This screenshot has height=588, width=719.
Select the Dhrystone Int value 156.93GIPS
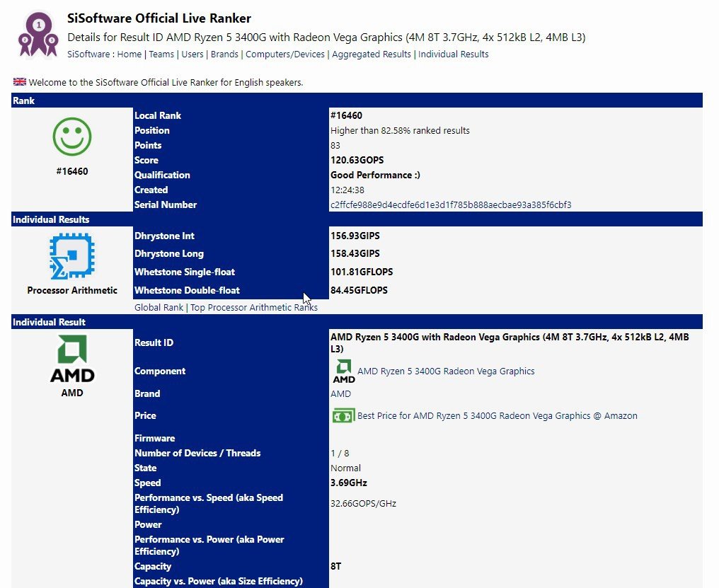pos(355,236)
